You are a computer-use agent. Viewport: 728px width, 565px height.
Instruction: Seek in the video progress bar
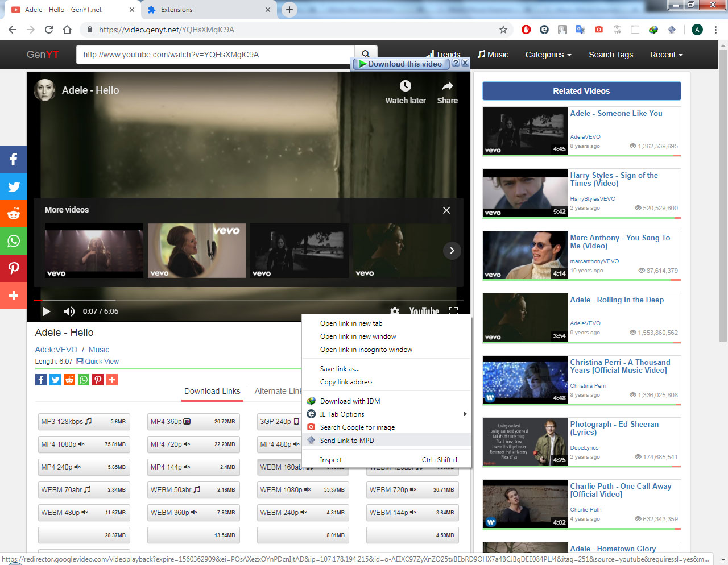pos(248,300)
